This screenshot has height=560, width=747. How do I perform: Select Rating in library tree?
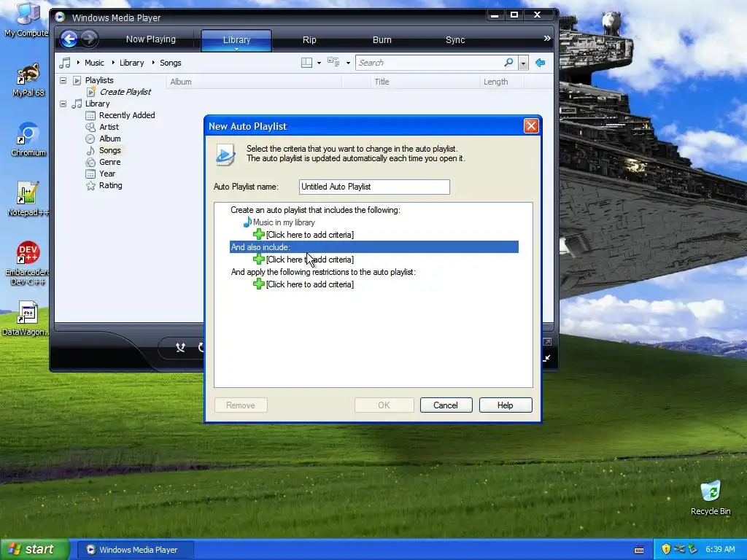coord(111,186)
